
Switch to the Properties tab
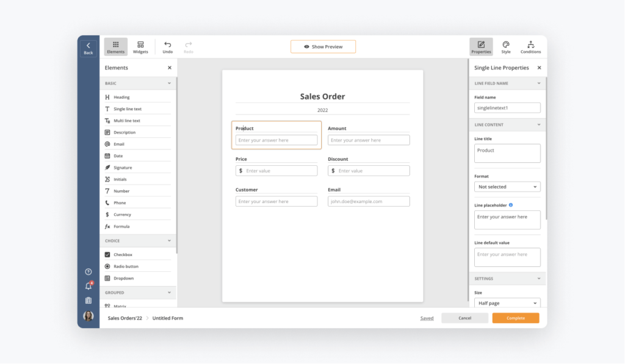481,47
